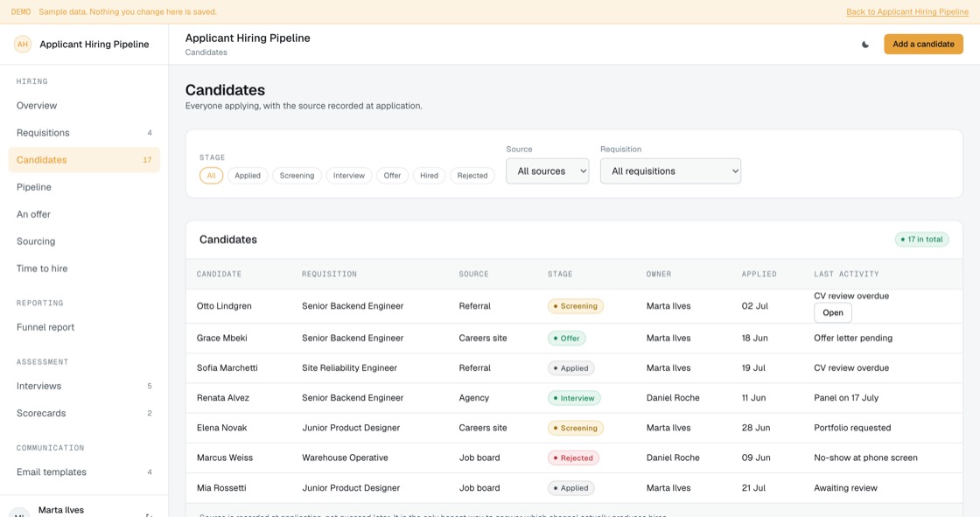Toggle dark mode moon icon
Viewport: 980px width, 517px height.
(865, 45)
